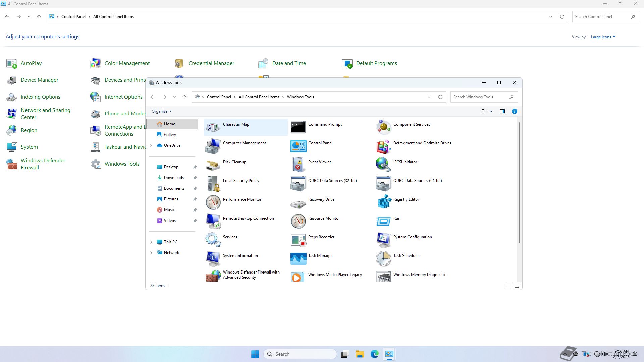Image resolution: width=644 pixels, height=362 pixels.
Task: Expand the This PC tree node
Action: (151, 242)
